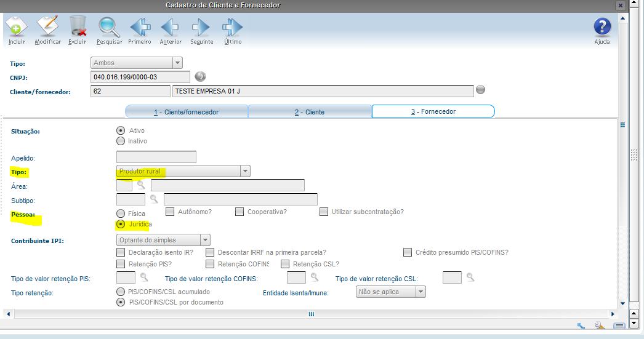Click the Área lookup magnifier icon

141,185
